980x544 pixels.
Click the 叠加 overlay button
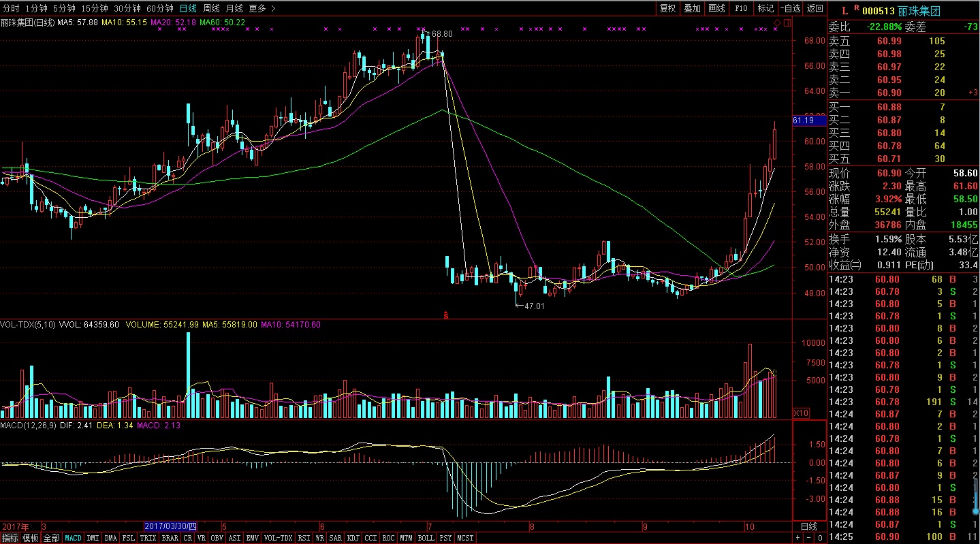click(x=692, y=8)
